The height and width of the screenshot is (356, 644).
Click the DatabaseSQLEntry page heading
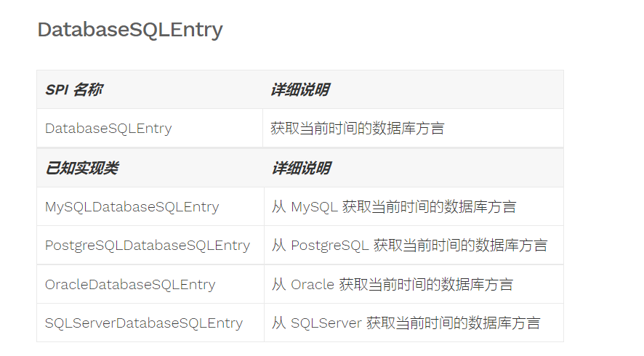click(129, 30)
